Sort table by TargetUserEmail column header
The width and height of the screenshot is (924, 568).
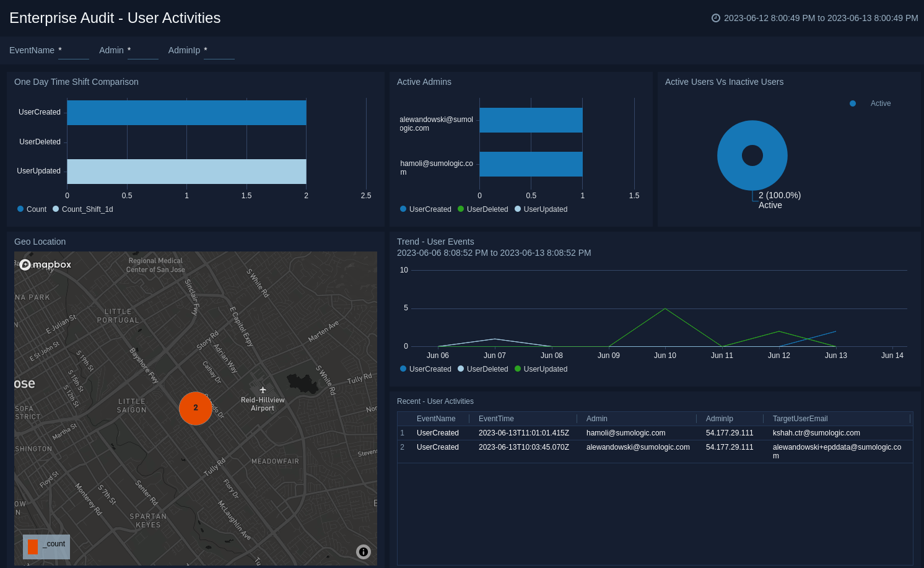(800, 419)
